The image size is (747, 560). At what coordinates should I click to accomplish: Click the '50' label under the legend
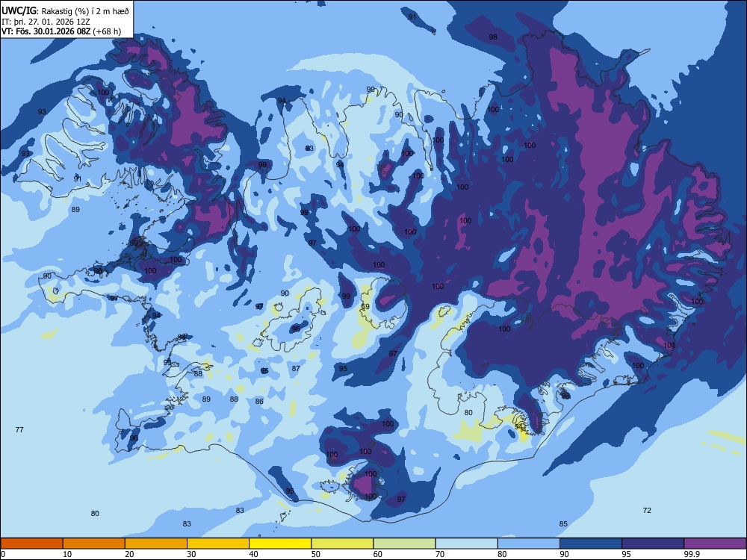[x=316, y=554]
